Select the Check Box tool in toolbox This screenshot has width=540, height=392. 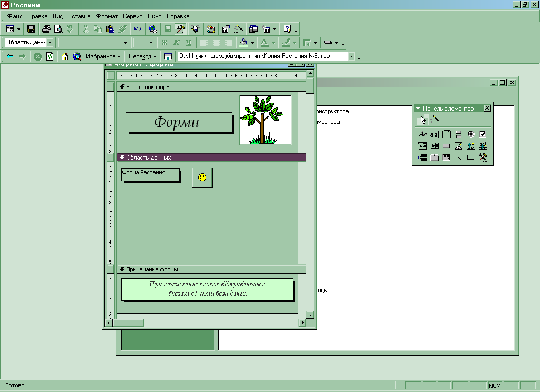(483, 134)
